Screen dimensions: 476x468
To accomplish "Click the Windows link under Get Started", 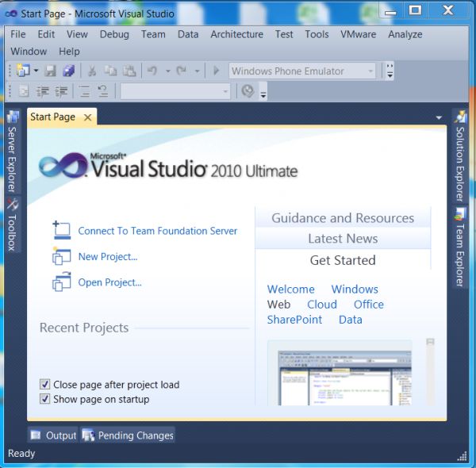I will tap(355, 290).
